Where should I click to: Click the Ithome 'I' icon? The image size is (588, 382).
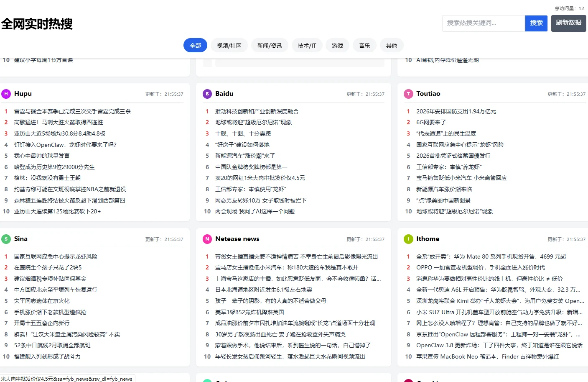(408, 239)
